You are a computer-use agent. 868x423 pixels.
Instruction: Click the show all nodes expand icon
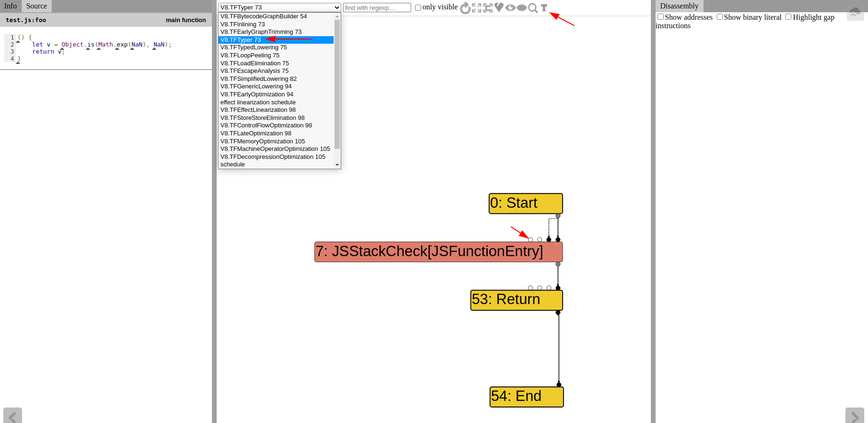point(477,8)
